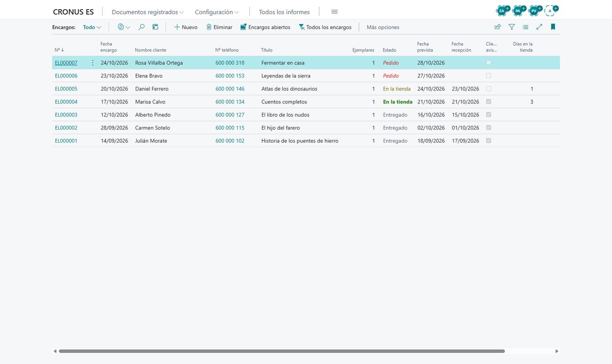The image size is (612, 364).
Task: Open the hamburger menu icon in the top bar
Action: 335,12
